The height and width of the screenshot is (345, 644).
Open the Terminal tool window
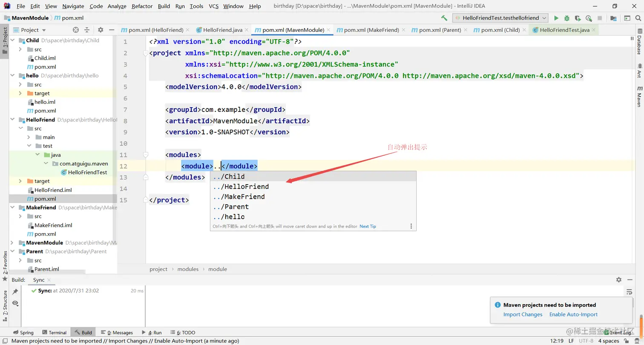pyautogui.click(x=54, y=333)
